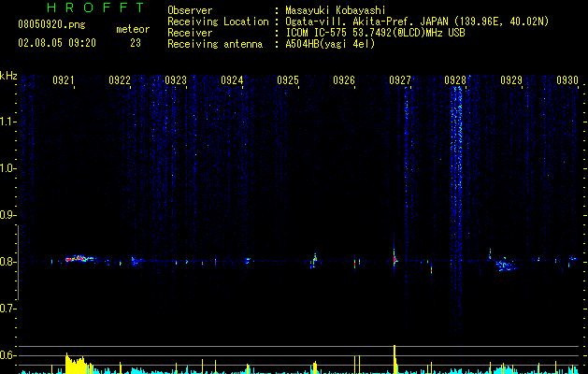Click the tallest yellow power peak near 0927
The width and height of the screenshot is (588, 374).
pos(394,359)
